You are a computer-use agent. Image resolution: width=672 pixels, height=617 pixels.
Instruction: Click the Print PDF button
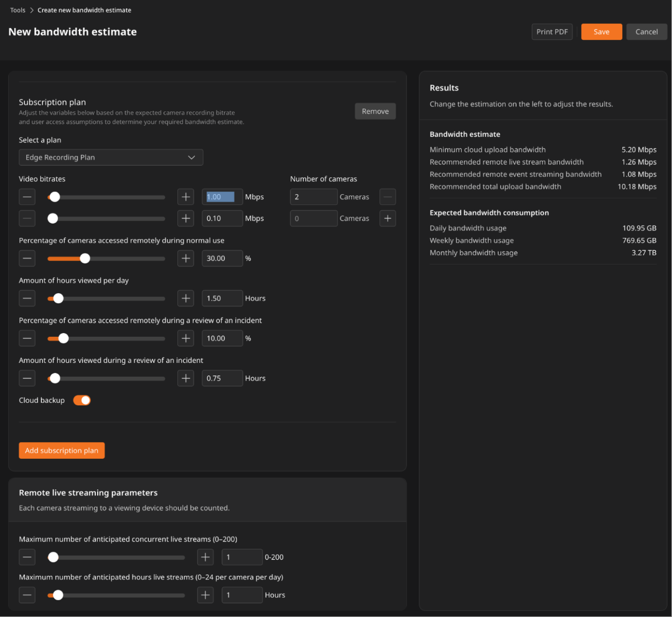coord(552,32)
